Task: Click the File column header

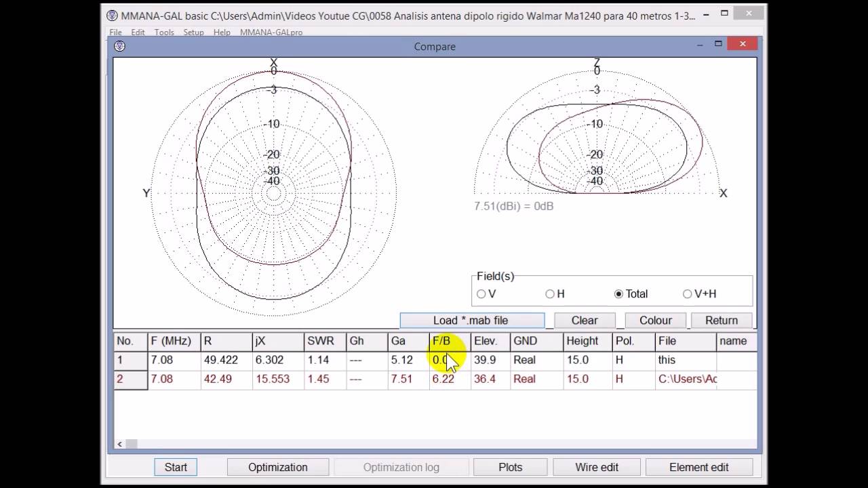Action: pyautogui.click(x=686, y=341)
